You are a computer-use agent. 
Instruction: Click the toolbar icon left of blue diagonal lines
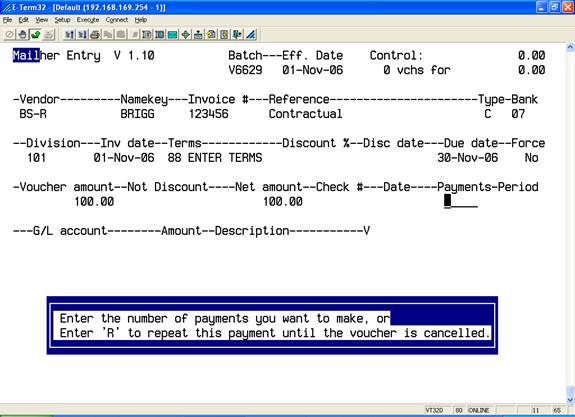(237, 35)
